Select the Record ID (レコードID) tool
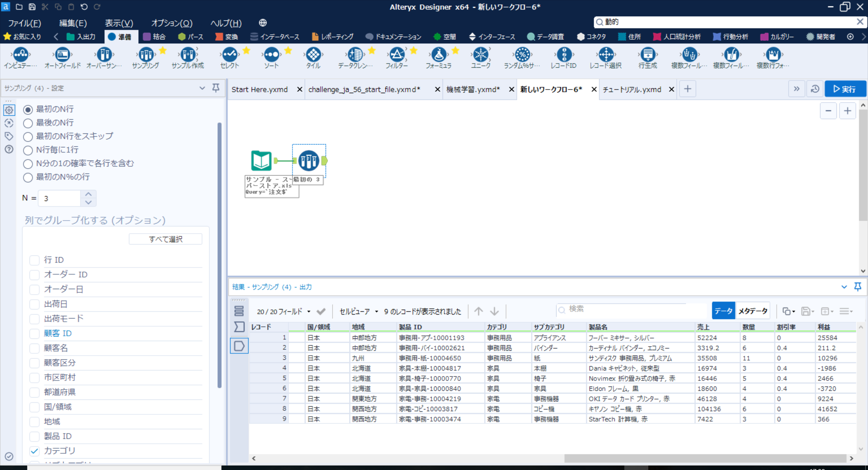Viewport: 868px width, 470px height. coord(564,55)
